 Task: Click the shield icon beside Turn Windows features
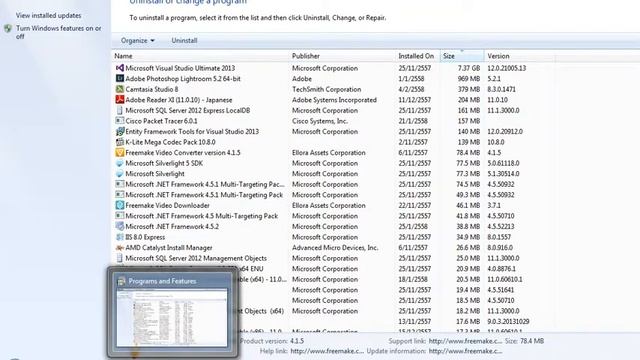pos(8,29)
